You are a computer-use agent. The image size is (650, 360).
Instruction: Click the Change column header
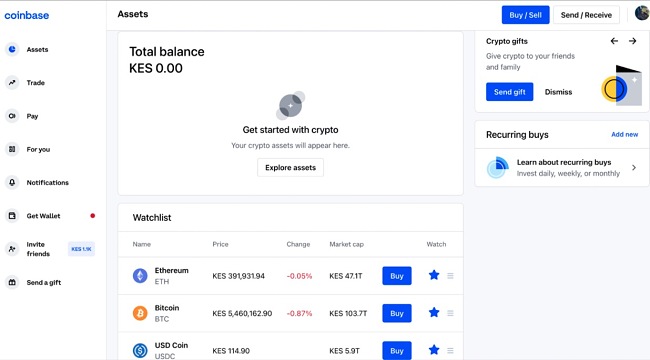point(298,244)
